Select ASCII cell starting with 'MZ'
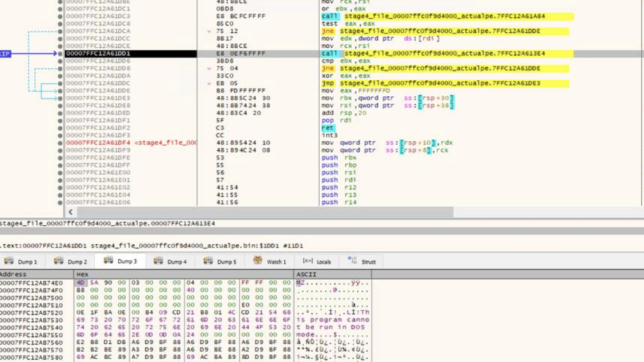The width and height of the screenshot is (644, 362). [x=333, y=283]
